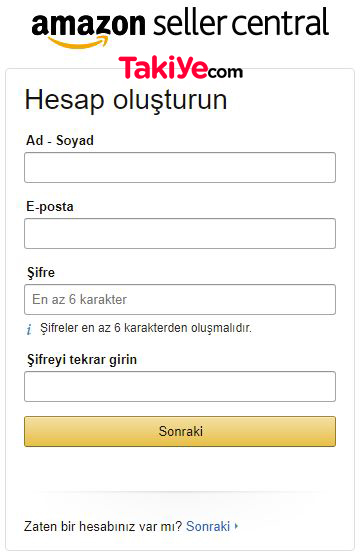Image resolution: width=361 pixels, height=557 pixels.
Task: Click the small arrow beside the Sonraki link
Action: click(x=236, y=526)
